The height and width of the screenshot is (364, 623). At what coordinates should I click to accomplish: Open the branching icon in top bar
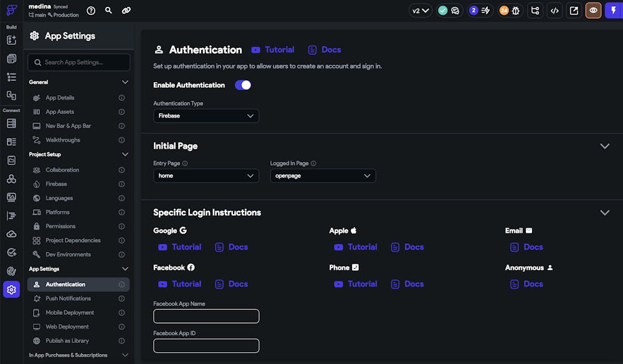(535, 11)
